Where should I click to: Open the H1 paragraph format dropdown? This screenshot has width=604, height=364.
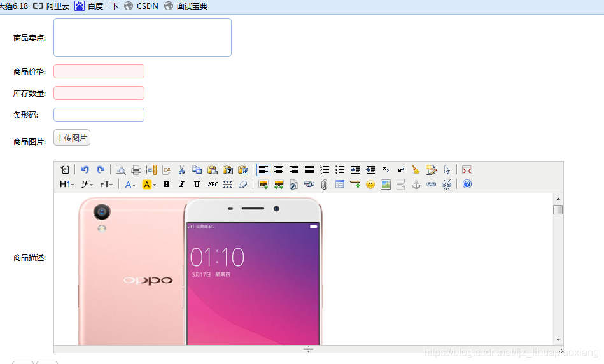click(x=67, y=184)
